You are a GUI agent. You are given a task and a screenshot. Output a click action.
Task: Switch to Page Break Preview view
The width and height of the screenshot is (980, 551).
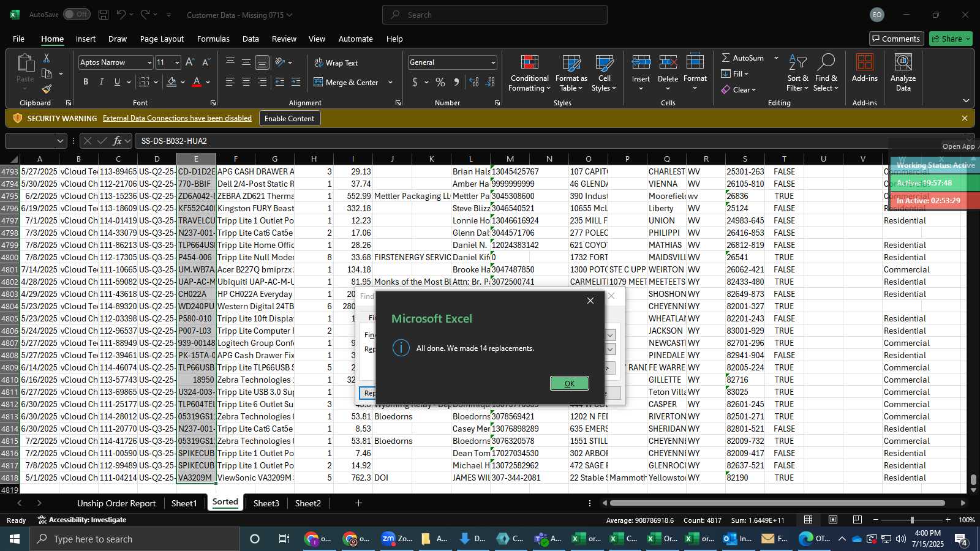858,520
